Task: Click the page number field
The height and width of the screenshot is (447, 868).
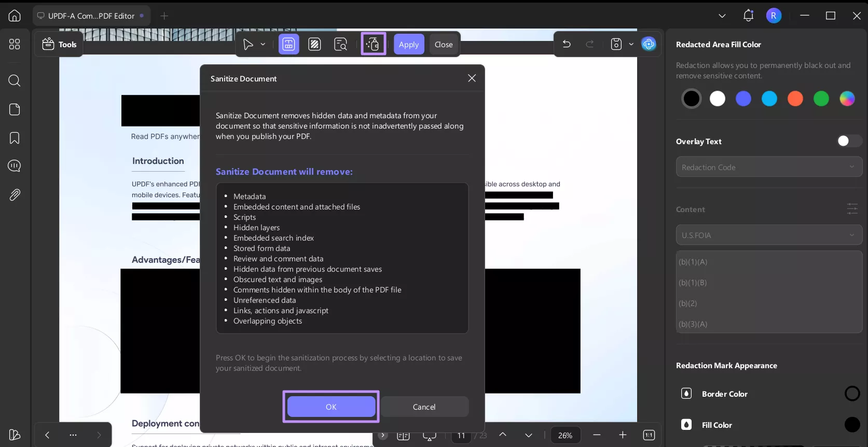Action: coord(461,435)
